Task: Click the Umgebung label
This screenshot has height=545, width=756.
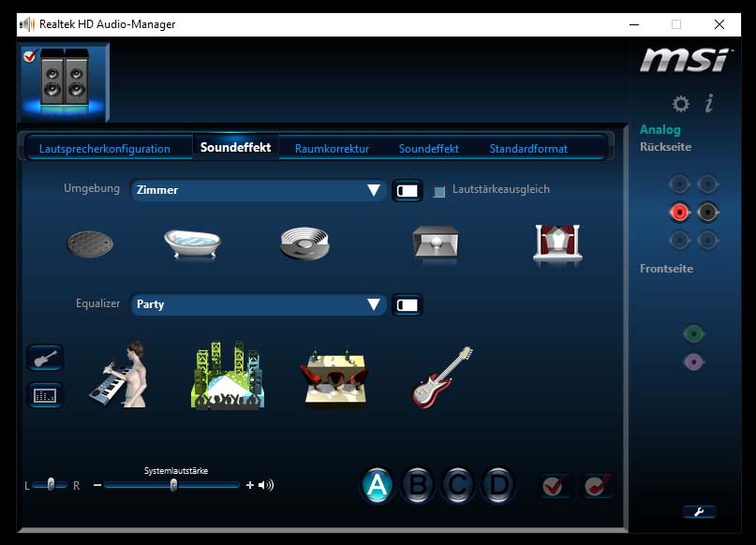Action: 92,188
